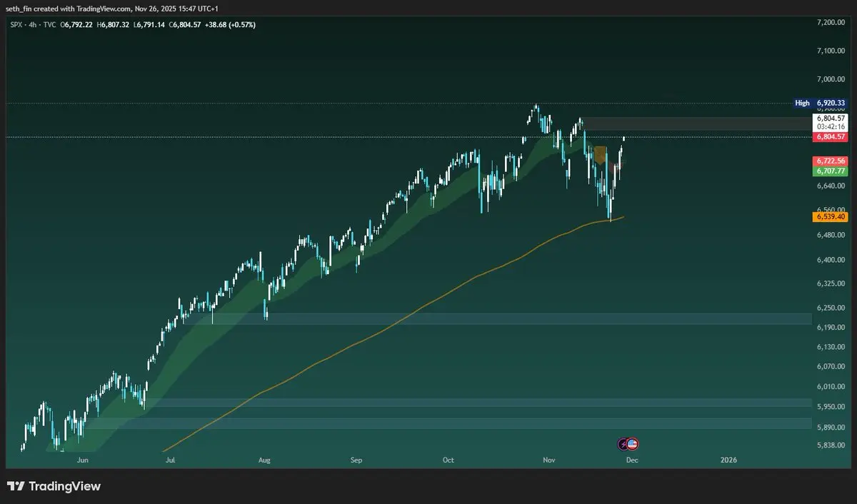Click the 5,950.00 price axis label
857x504 pixels.
pyautogui.click(x=831, y=407)
